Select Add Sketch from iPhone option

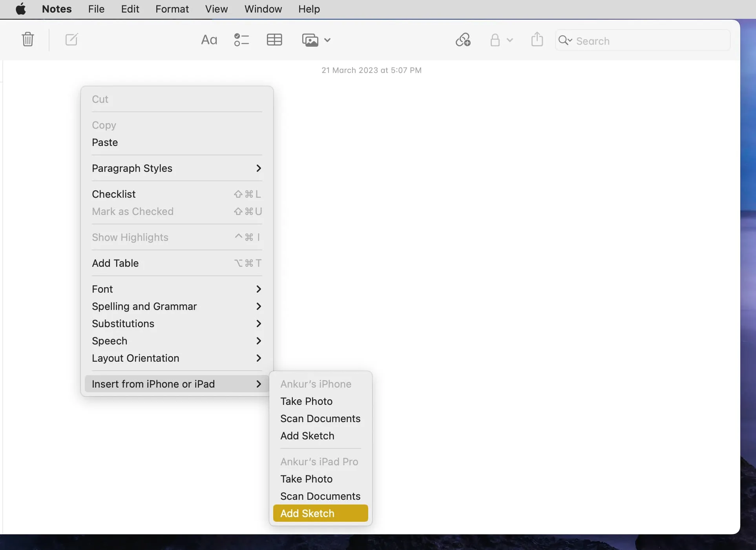click(307, 436)
